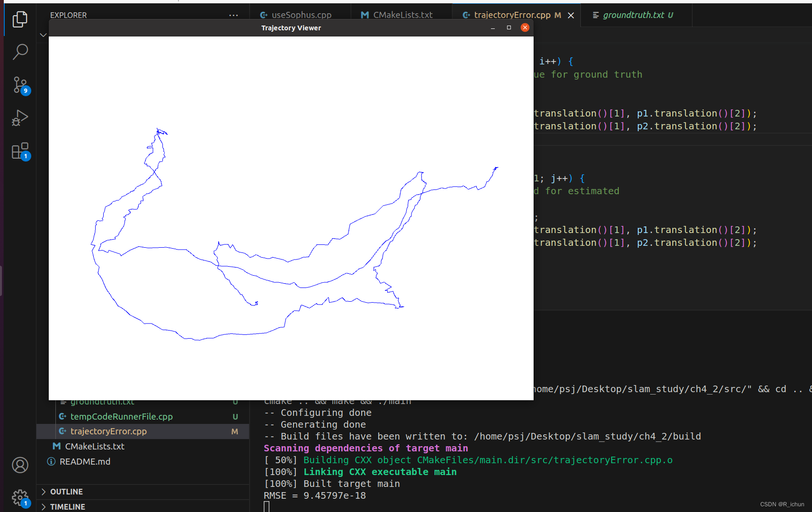Select trajectoryError.cpp in the file tree
Screen dimensions: 812x512
[x=143, y=431]
